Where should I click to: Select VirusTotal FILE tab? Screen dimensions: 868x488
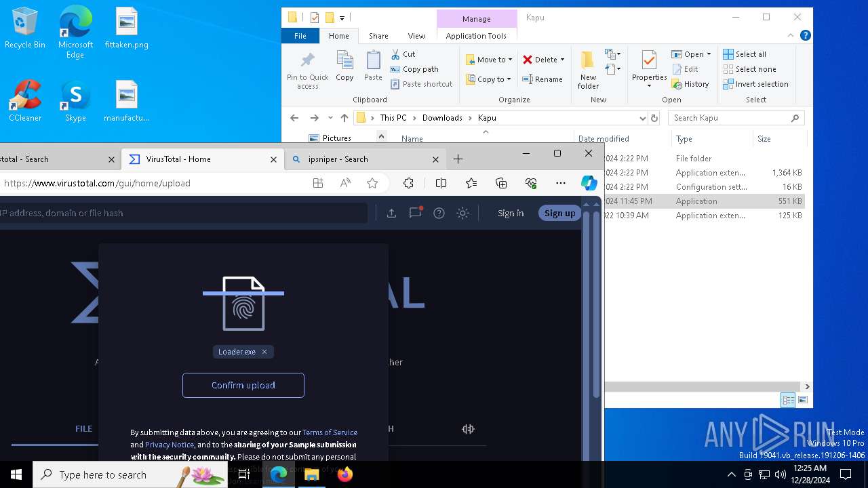tap(84, 429)
